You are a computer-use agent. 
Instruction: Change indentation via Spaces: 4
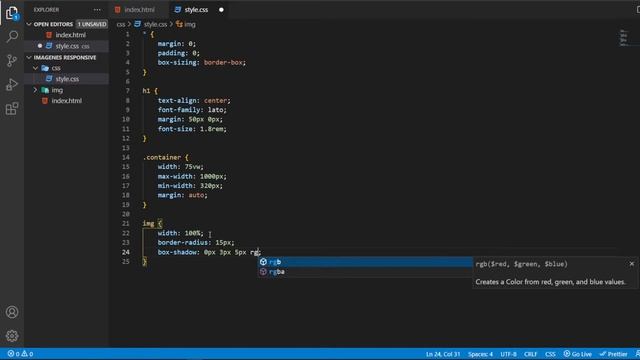point(480,354)
